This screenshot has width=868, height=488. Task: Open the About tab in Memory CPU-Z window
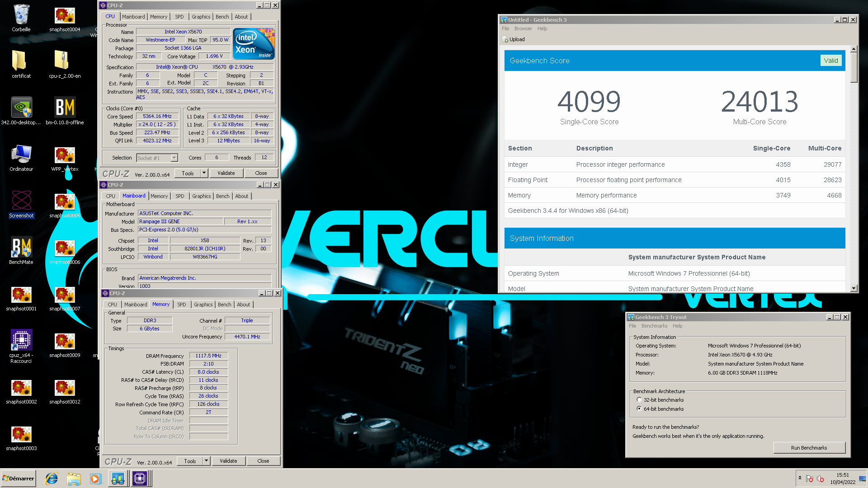243,305
